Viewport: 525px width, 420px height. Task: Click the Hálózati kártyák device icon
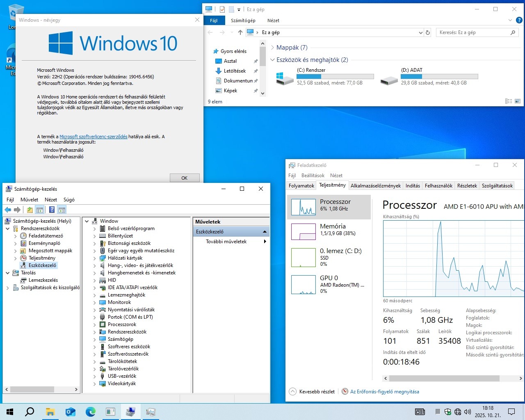(103, 258)
